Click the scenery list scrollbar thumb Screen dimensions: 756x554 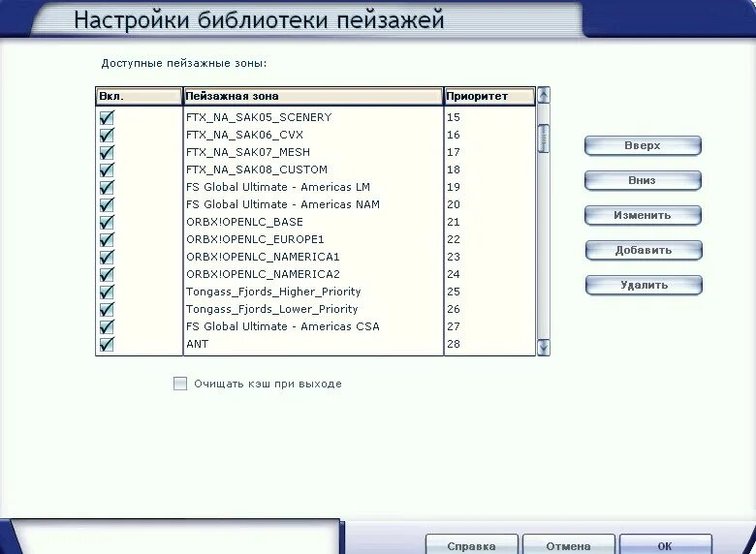pos(544,138)
